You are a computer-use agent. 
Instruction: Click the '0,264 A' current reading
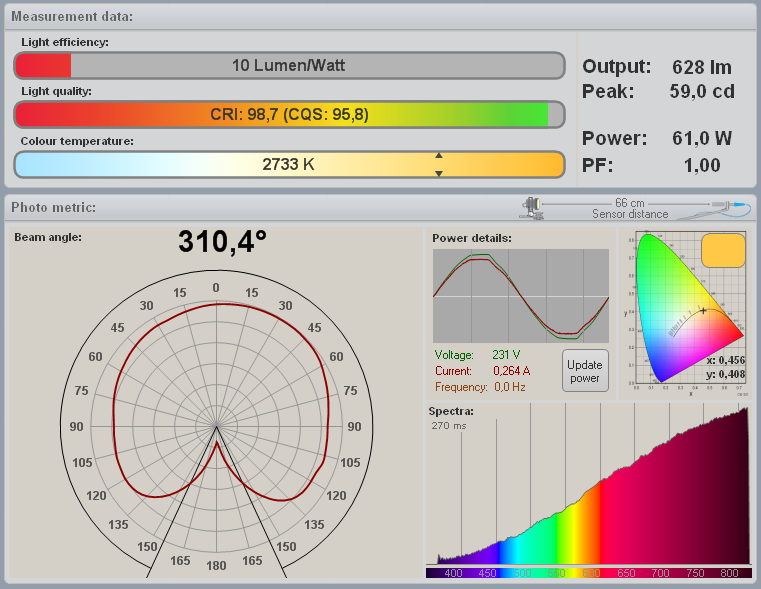[x=512, y=371]
